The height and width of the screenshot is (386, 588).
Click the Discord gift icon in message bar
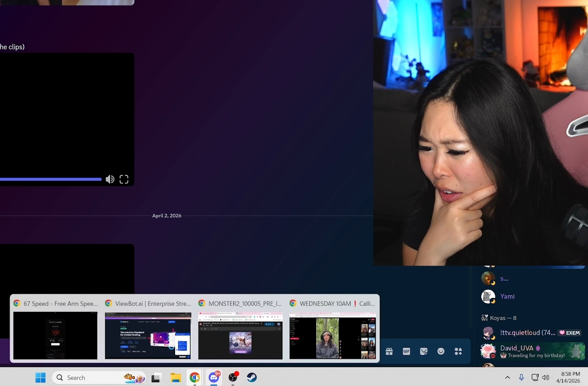[389, 351]
